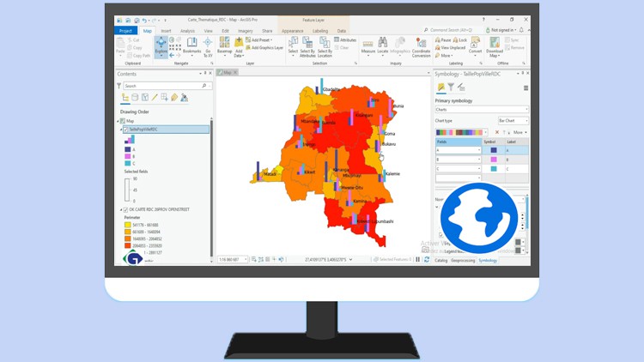Click Pause labeling button
Viewport: 644px width, 362px height.
443,39
